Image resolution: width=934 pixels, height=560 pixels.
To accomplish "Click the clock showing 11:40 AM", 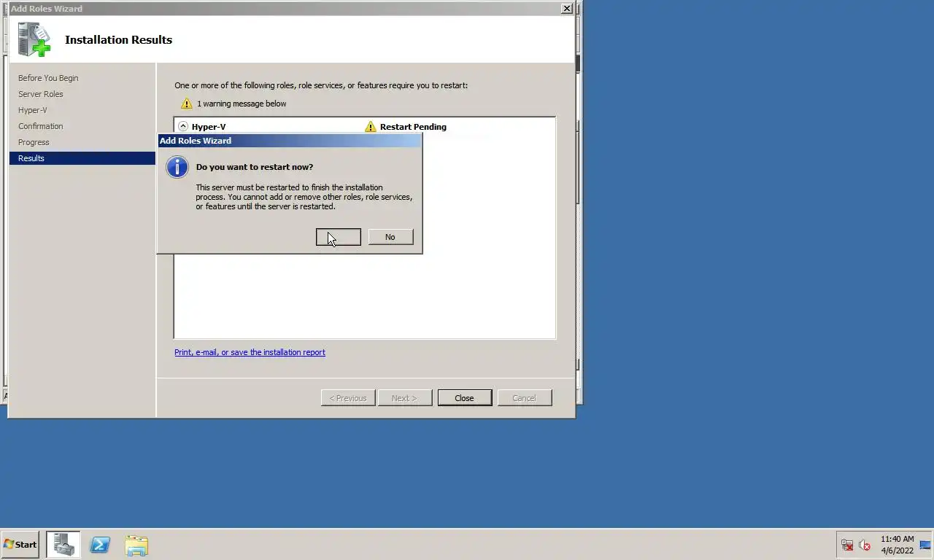I will (897, 545).
